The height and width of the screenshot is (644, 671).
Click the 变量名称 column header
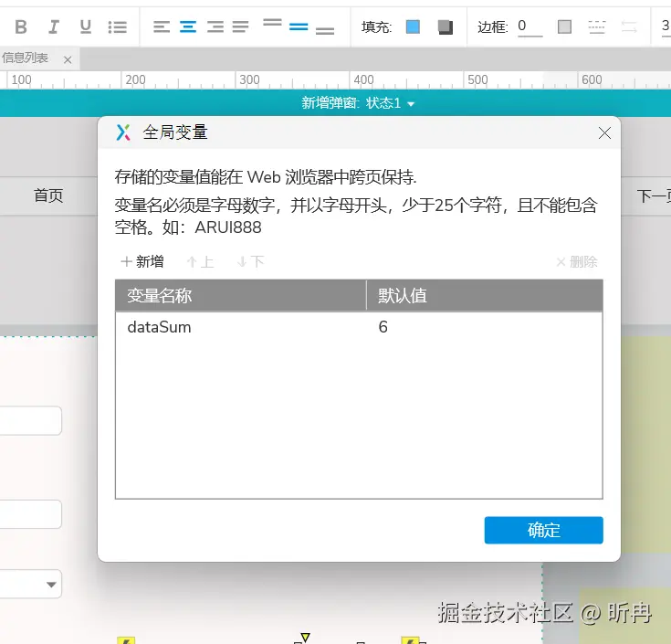[x=241, y=295]
